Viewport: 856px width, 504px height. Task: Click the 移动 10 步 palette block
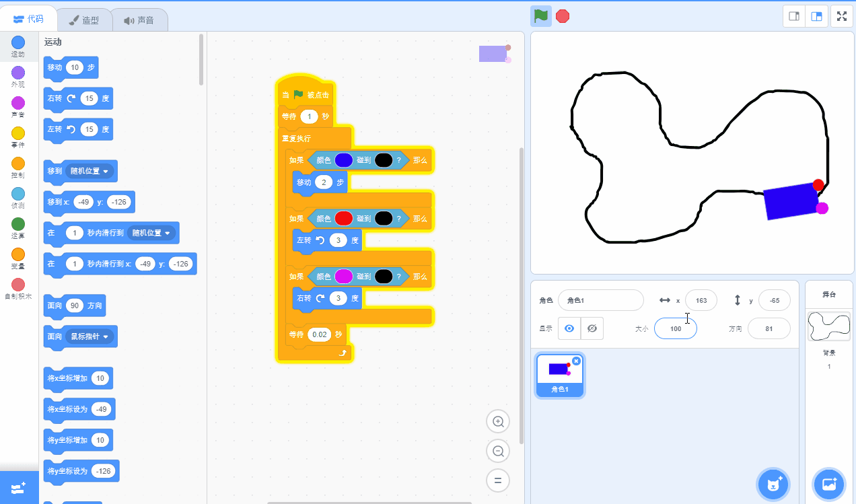[x=71, y=67]
